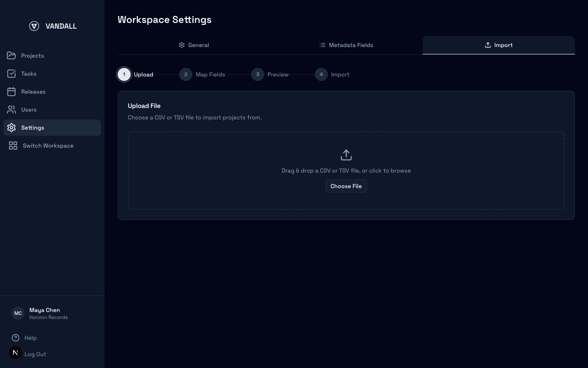Switch to the Metadata Fields tab
The height and width of the screenshot is (368, 588).
(x=346, y=45)
